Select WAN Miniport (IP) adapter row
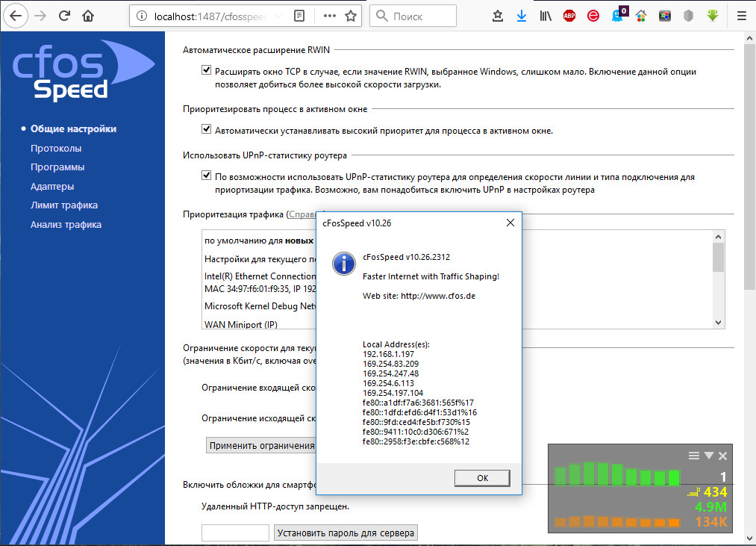Image resolution: width=756 pixels, height=546 pixels. point(240,324)
